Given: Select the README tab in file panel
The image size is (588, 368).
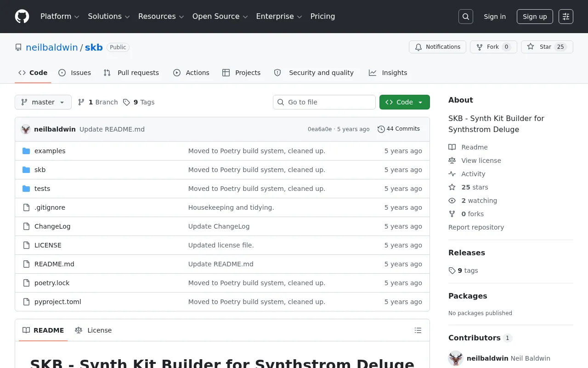Looking at the screenshot, I should pos(43,330).
